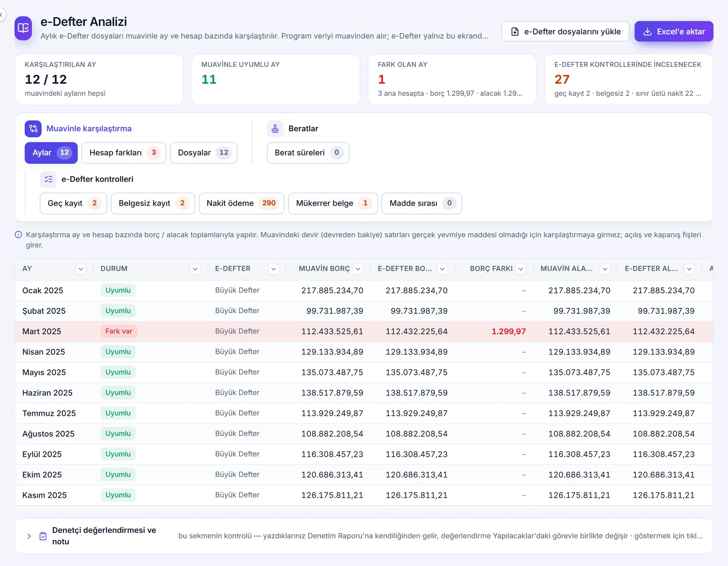Open Nakit ödeme controls tab
728x566 pixels.
[242, 203]
